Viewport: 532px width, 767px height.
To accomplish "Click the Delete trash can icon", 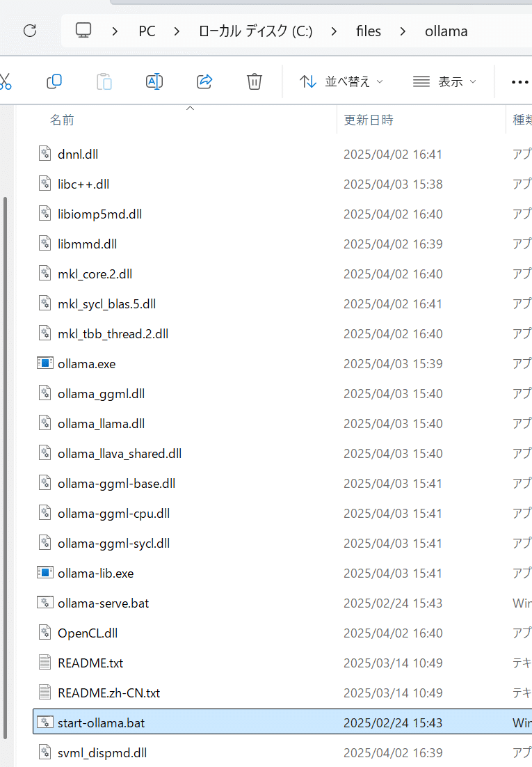I will pyautogui.click(x=255, y=81).
